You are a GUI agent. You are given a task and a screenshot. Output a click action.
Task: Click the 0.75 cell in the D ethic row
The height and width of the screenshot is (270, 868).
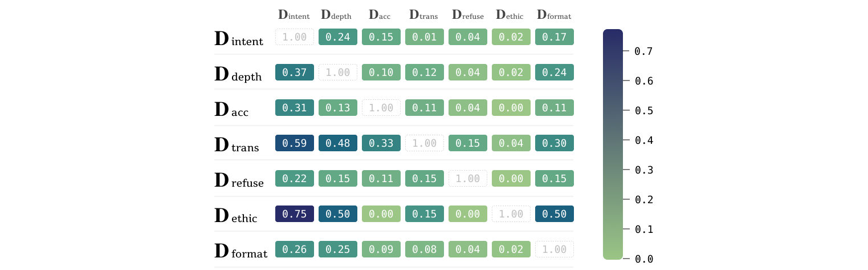[294, 214]
